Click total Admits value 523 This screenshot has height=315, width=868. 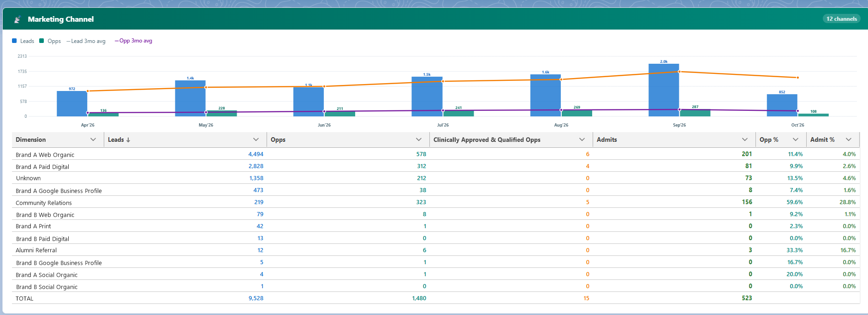pos(747,298)
